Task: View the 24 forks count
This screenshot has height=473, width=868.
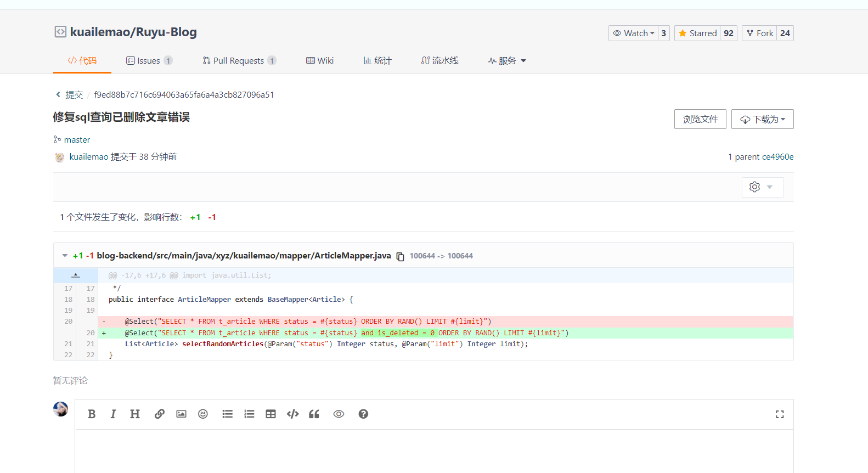Action: coord(785,33)
